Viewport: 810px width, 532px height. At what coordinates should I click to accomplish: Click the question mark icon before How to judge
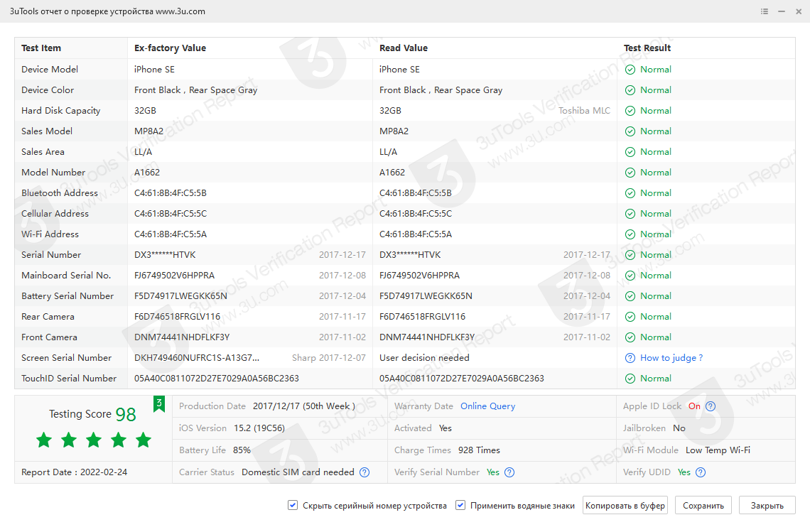[x=630, y=358]
